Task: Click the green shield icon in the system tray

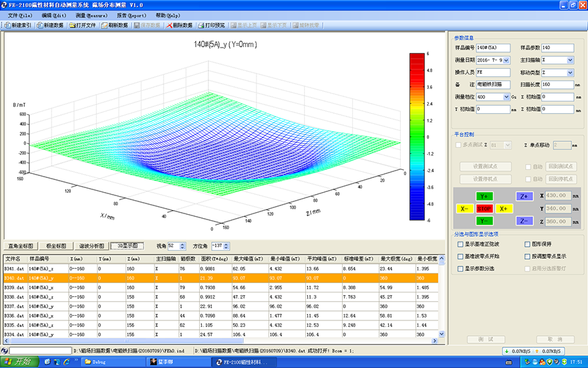Action: (x=549, y=362)
